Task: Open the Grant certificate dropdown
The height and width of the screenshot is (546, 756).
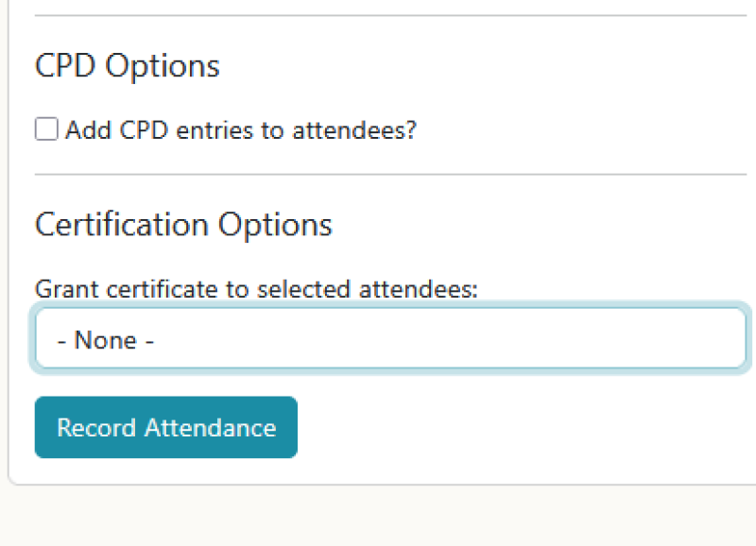Action: [x=390, y=340]
